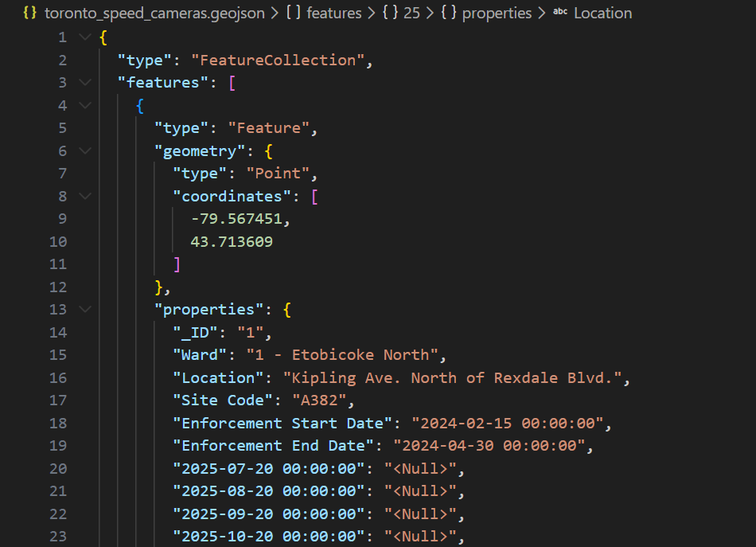This screenshot has height=547, width=756.
Task: Select the features breadcrumb label
Action: [332, 14]
